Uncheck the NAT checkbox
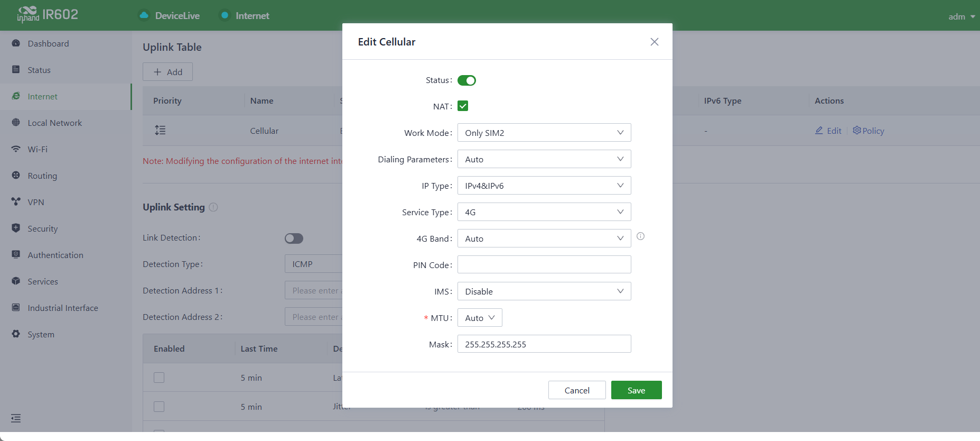The height and width of the screenshot is (441, 980). coord(463,106)
